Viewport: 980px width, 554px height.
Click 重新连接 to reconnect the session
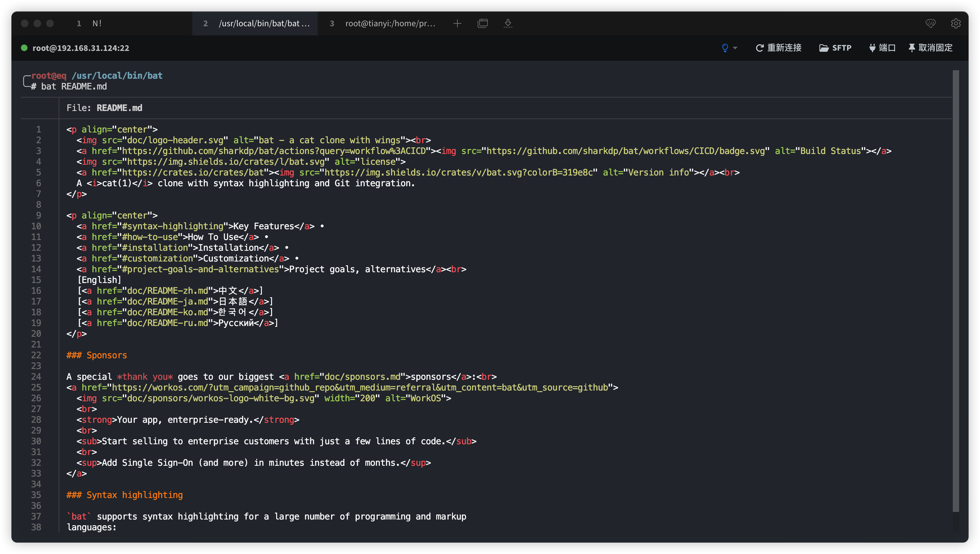pyautogui.click(x=778, y=48)
